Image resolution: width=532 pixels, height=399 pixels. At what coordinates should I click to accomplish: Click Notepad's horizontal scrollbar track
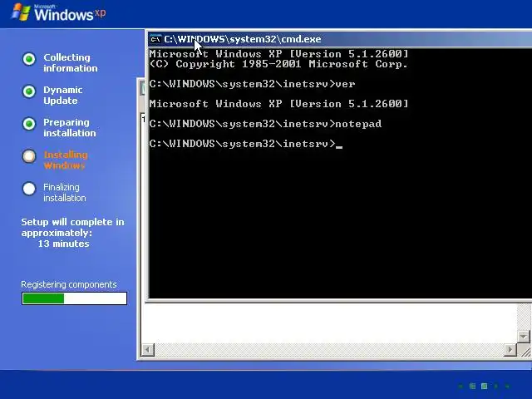(x=329, y=349)
